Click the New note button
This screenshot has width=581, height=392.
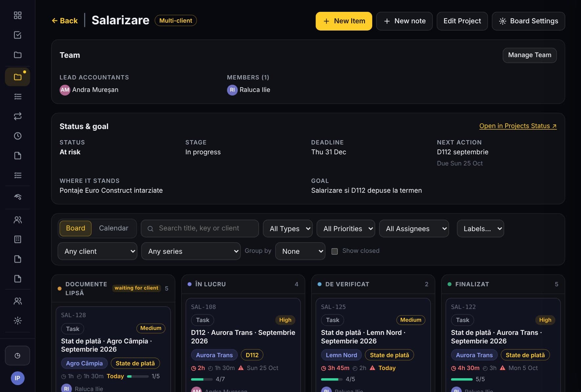404,21
